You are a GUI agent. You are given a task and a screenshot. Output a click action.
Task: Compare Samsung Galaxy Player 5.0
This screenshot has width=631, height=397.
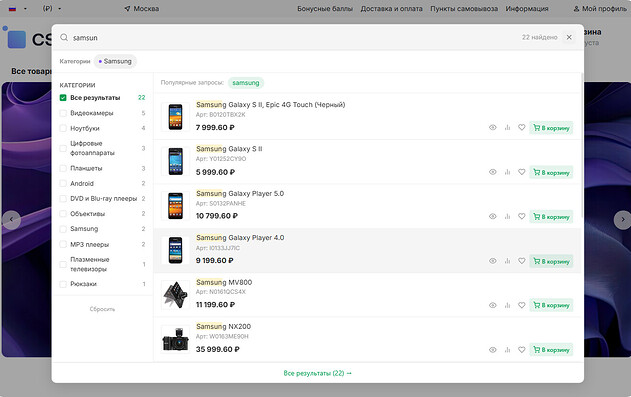click(507, 216)
